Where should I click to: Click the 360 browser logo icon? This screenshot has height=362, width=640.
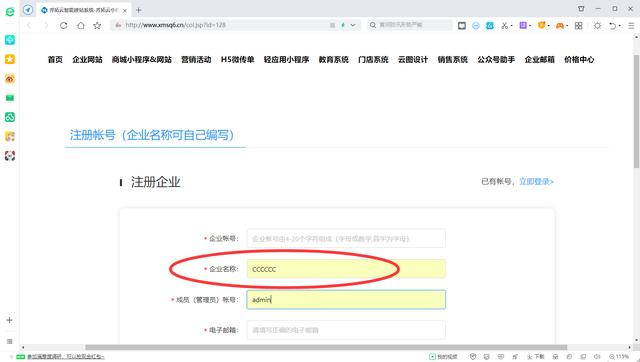10,11
